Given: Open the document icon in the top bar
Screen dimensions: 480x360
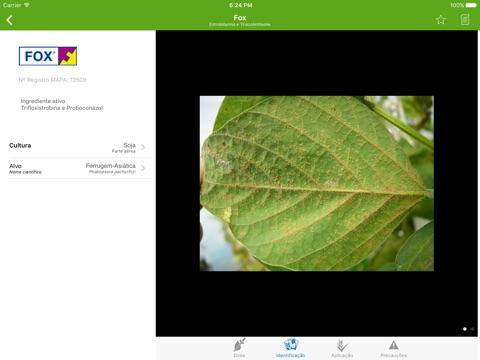Looking at the screenshot, I should pyautogui.click(x=465, y=20).
